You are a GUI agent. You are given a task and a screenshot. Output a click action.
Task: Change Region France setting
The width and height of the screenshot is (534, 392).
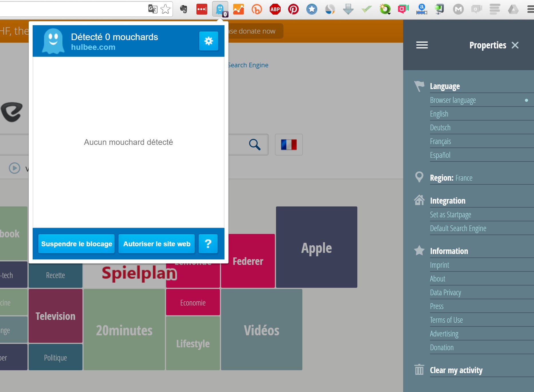click(x=482, y=178)
